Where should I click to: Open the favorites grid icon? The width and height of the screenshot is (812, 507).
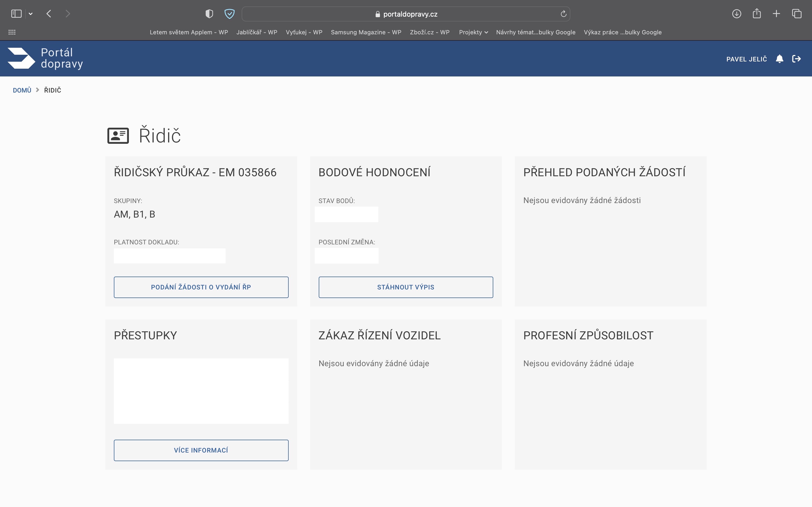(12, 32)
